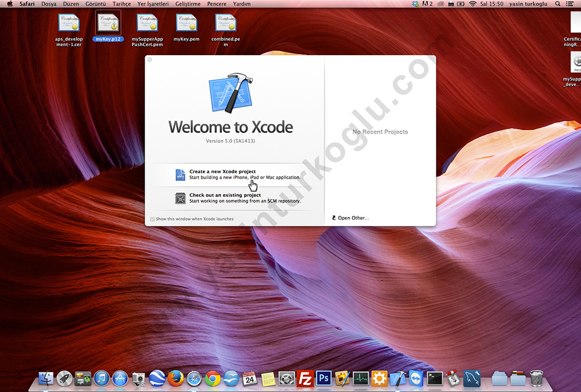Open Image Capture from the dock
The height and width of the screenshot is (392, 581).
tap(139, 378)
